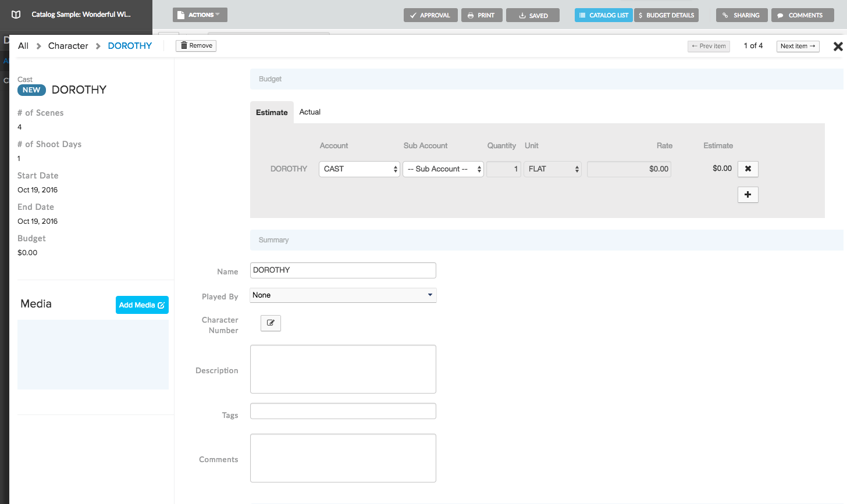This screenshot has height=504, width=847.
Task: Open the Sub Account dropdown
Action: coord(443,169)
